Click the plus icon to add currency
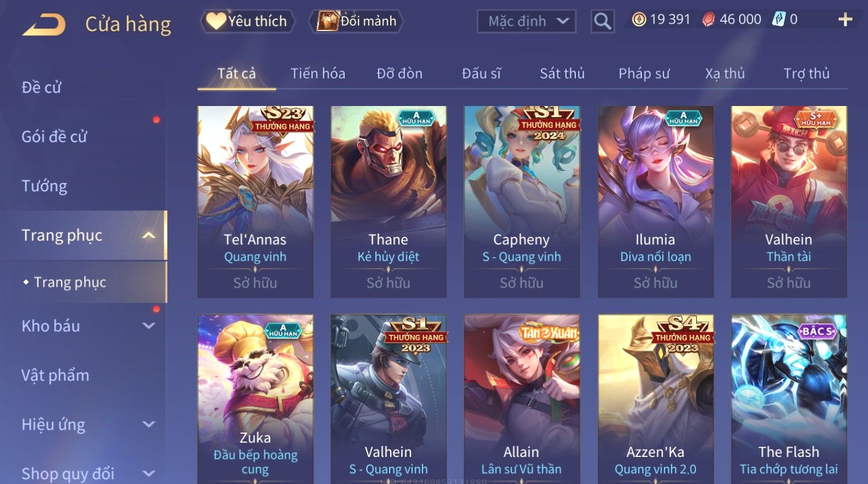Screen dimensions: 868x484 coord(845,20)
